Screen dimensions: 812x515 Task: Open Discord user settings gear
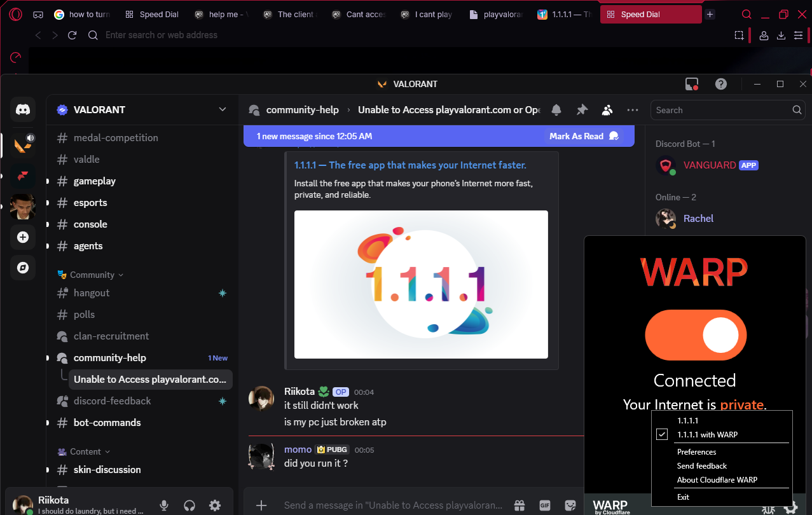tap(215, 505)
